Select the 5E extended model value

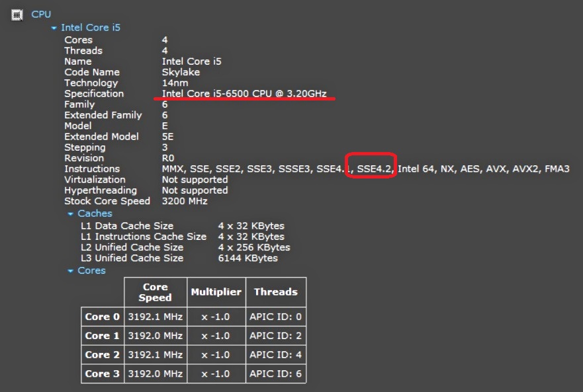click(x=167, y=137)
